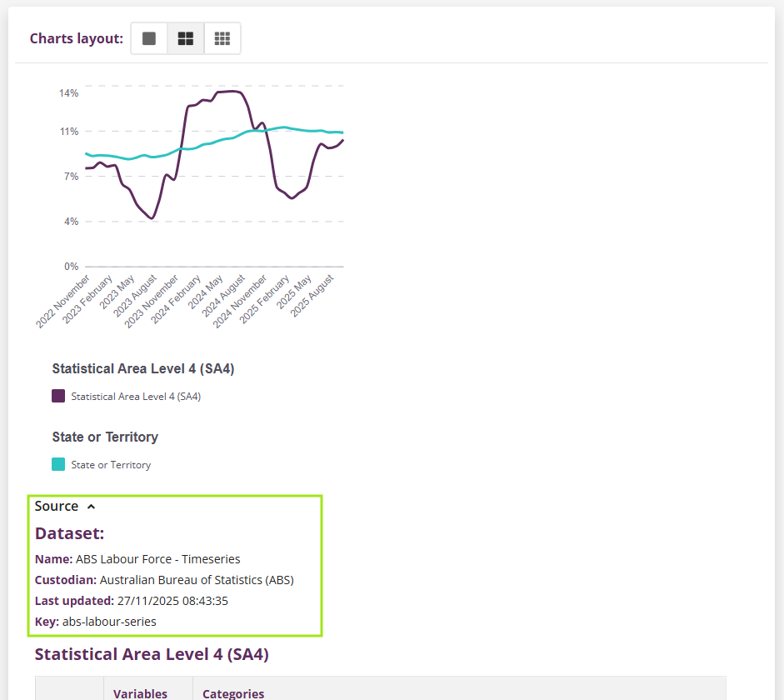Click the Variables column header
Viewport: 784px width, 700px height.
click(x=140, y=693)
